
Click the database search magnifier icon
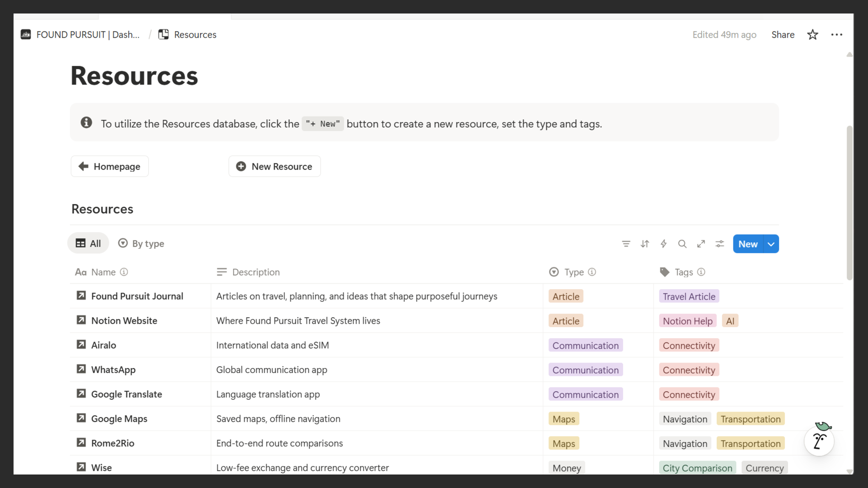coord(682,244)
